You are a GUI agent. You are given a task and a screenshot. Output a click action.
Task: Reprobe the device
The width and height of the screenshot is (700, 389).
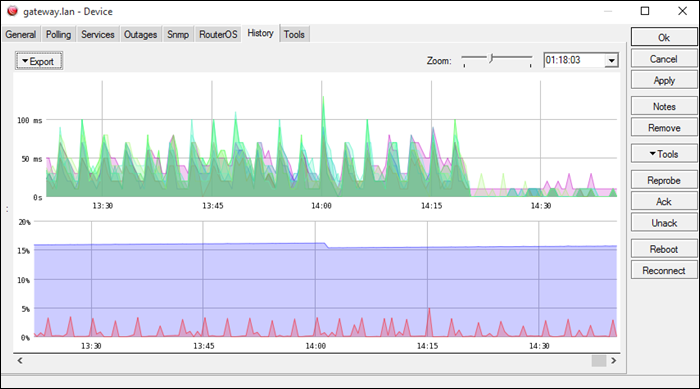pyautogui.click(x=664, y=180)
